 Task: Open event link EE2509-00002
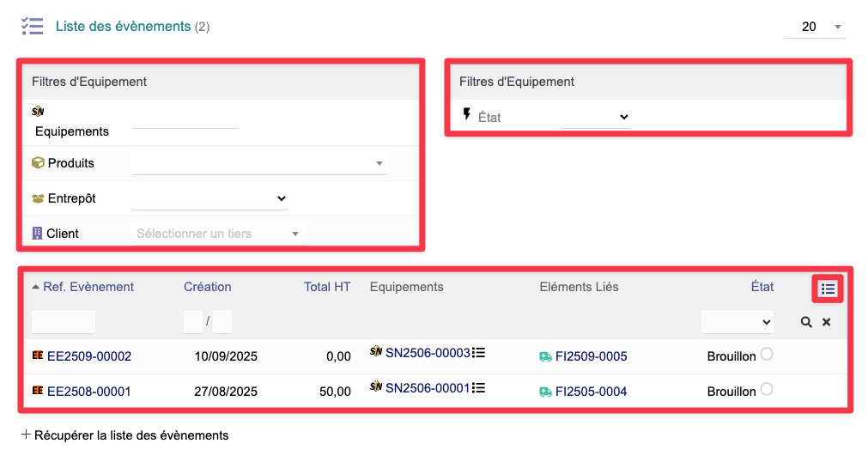point(89,356)
